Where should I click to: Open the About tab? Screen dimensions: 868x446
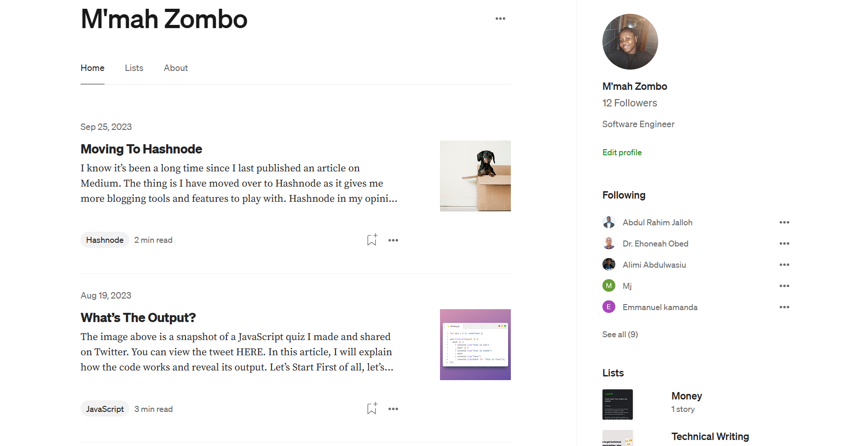[176, 68]
